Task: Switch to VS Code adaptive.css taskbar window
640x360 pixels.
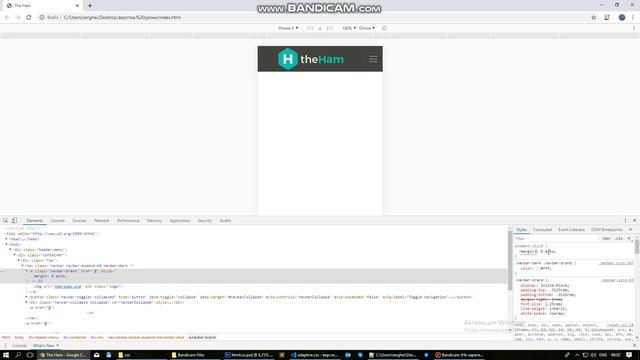Action: point(314,355)
